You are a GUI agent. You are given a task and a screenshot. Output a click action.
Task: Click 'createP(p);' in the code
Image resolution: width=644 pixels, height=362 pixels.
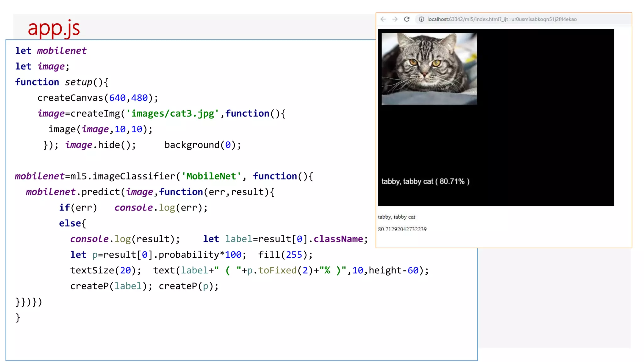pos(189,286)
